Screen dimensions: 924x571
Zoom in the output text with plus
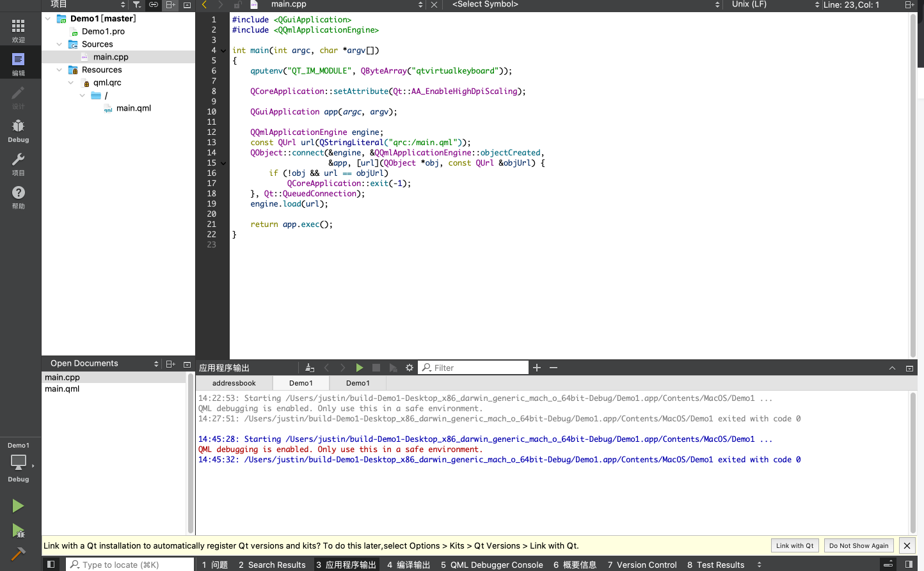point(537,368)
